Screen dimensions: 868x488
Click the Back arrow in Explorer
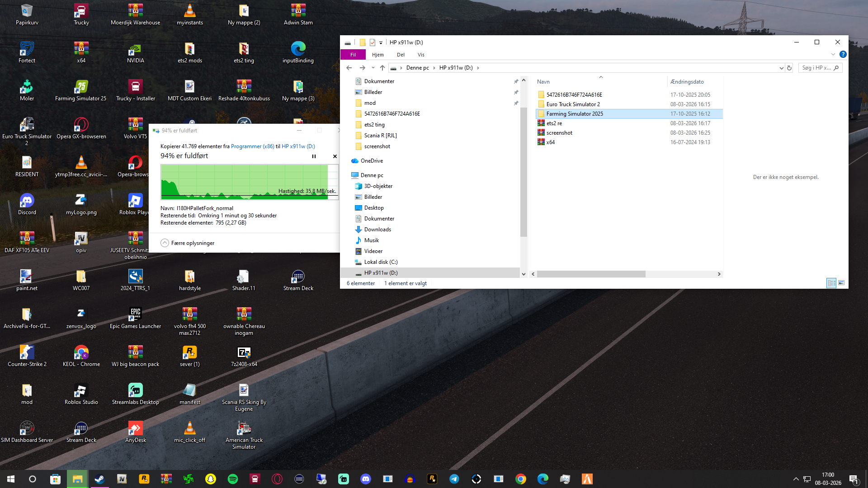pyautogui.click(x=349, y=68)
